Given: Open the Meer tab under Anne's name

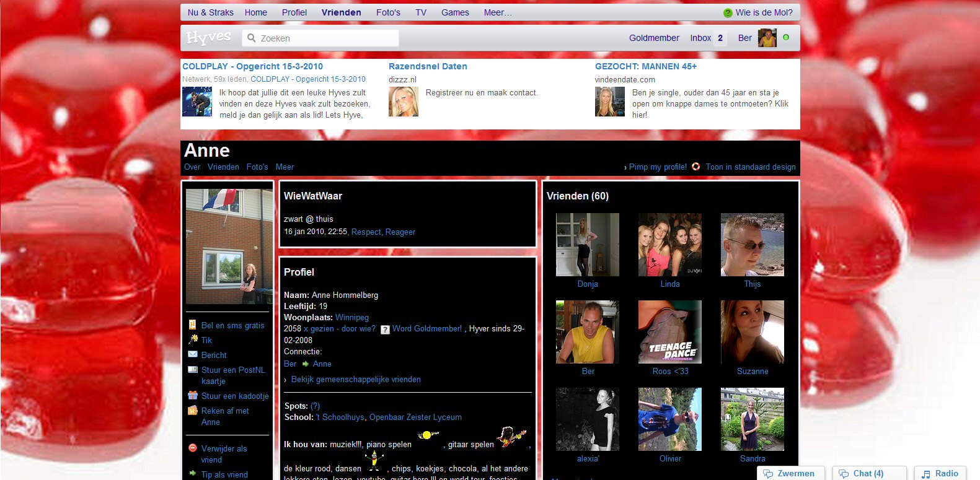Looking at the screenshot, I should point(285,167).
